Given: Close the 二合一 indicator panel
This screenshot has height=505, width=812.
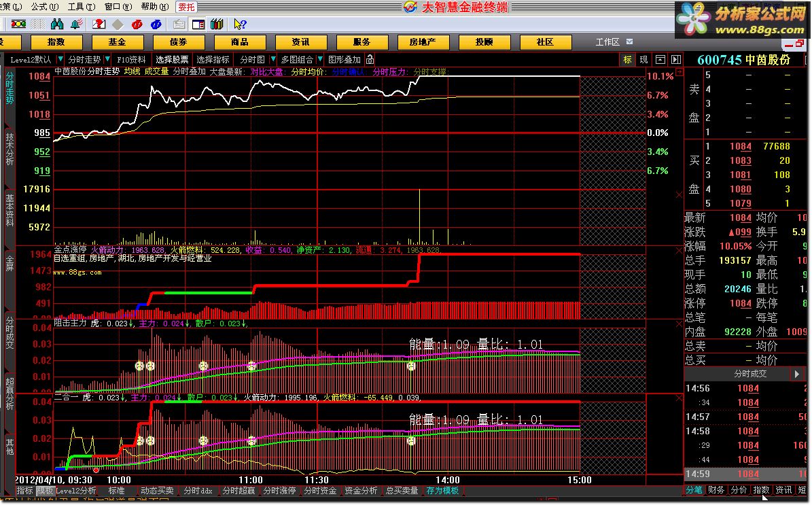Looking at the screenshot, I should pos(679,398).
